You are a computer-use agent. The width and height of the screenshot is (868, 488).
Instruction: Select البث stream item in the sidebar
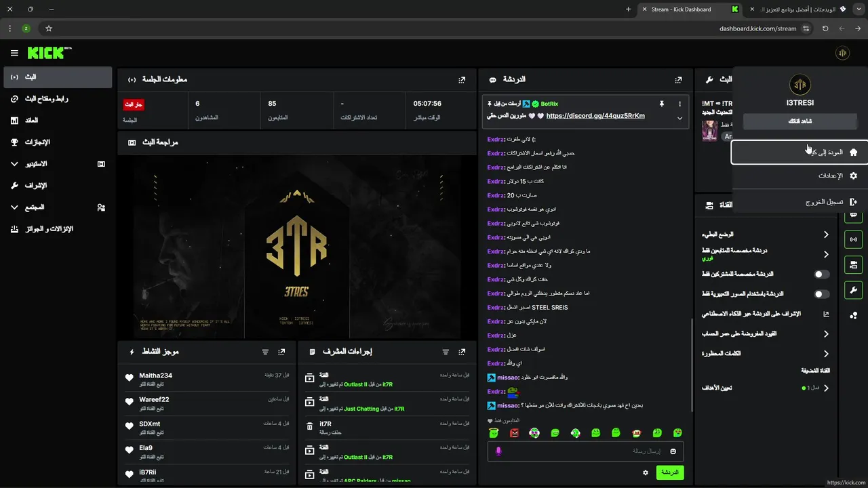pos(58,77)
